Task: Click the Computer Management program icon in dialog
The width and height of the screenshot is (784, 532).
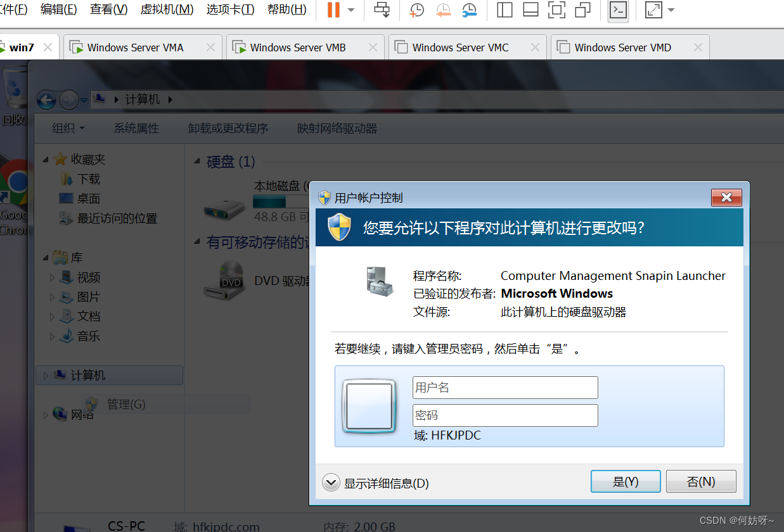Action: [380, 282]
